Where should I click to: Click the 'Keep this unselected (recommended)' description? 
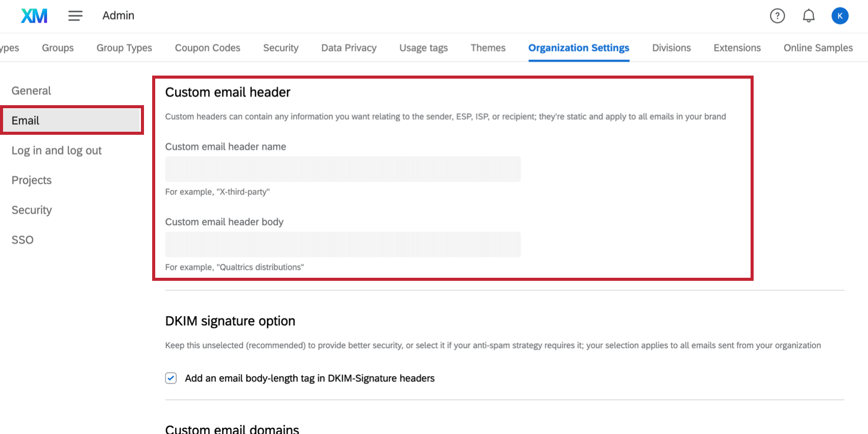point(493,346)
